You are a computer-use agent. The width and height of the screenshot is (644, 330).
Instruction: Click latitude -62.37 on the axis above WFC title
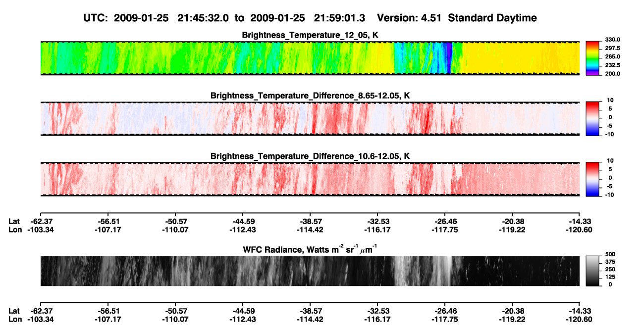pyautogui.click(x=41, y=221)
